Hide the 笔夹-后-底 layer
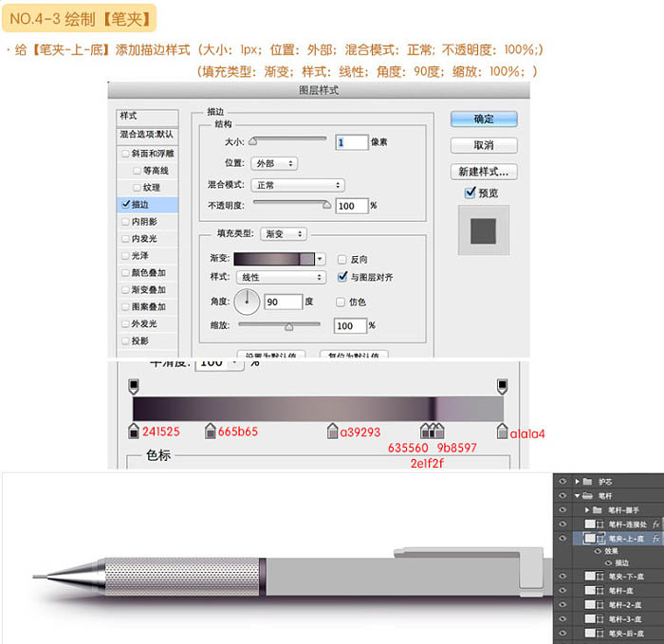Viewport: 664px width, 644px height. (563, 633)
